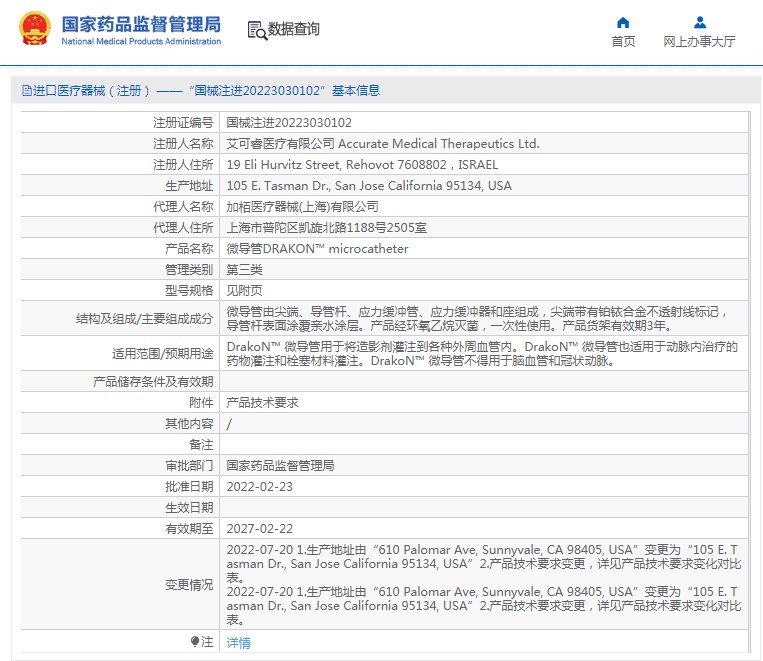Click the 管理类别 label
This screenshot has height=661, width=763.
coord(189,270)
